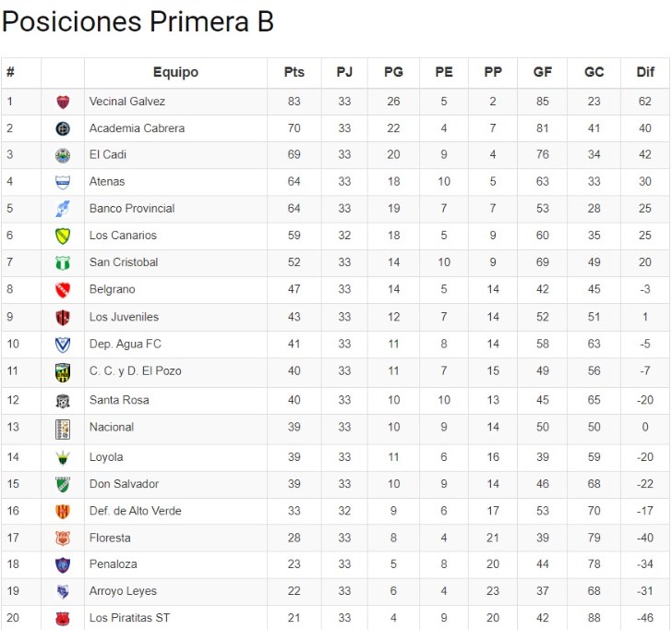Click the Los Piratitas ST red crest
This screenshot has width=672, height=630.
coord(63,618)
